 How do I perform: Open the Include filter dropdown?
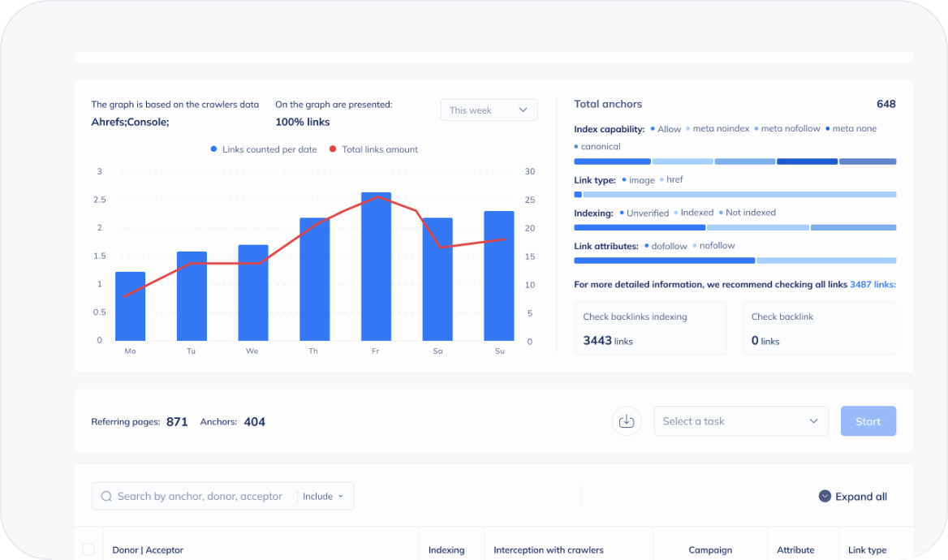(323, 496)
